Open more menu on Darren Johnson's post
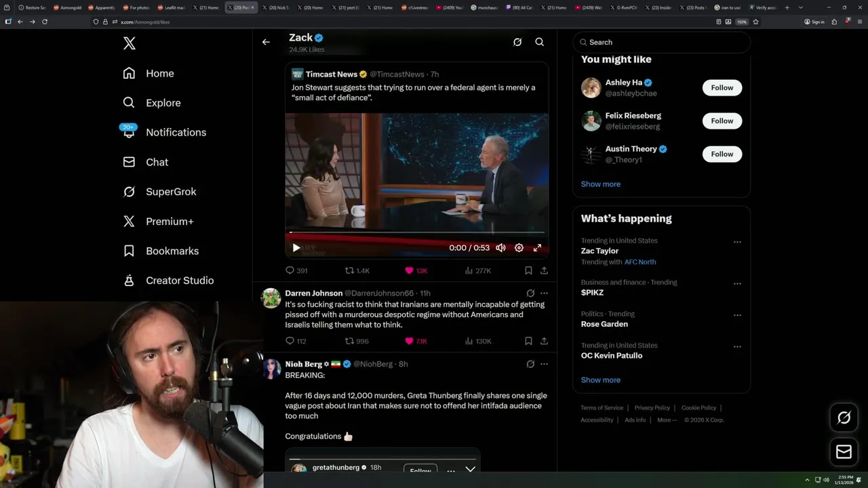This screenshot has width=868, height=488. tap(544, 293)
